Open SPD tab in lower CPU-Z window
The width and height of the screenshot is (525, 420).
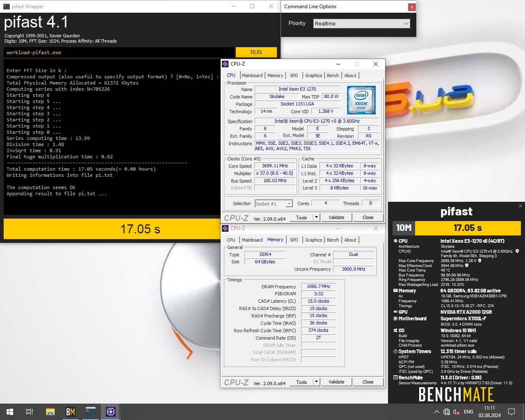294,240
